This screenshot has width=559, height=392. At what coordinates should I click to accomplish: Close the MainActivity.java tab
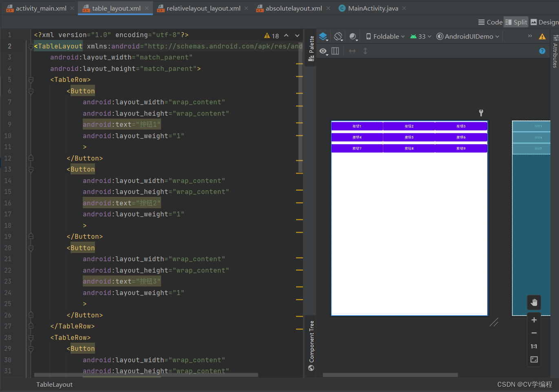[404, 8]
